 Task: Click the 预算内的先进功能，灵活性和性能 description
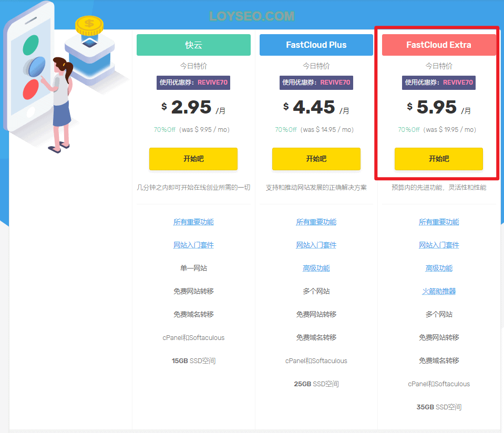439,188
